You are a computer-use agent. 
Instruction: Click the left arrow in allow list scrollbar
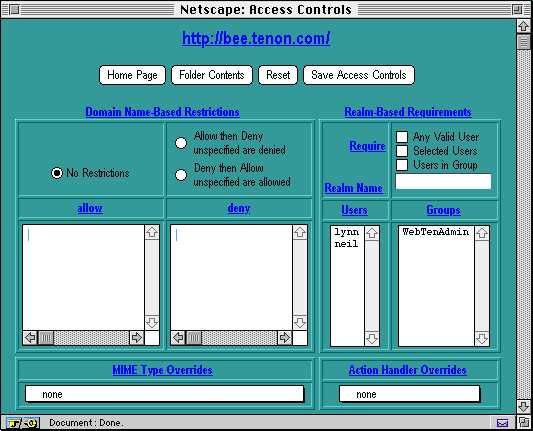pos(30,338)
